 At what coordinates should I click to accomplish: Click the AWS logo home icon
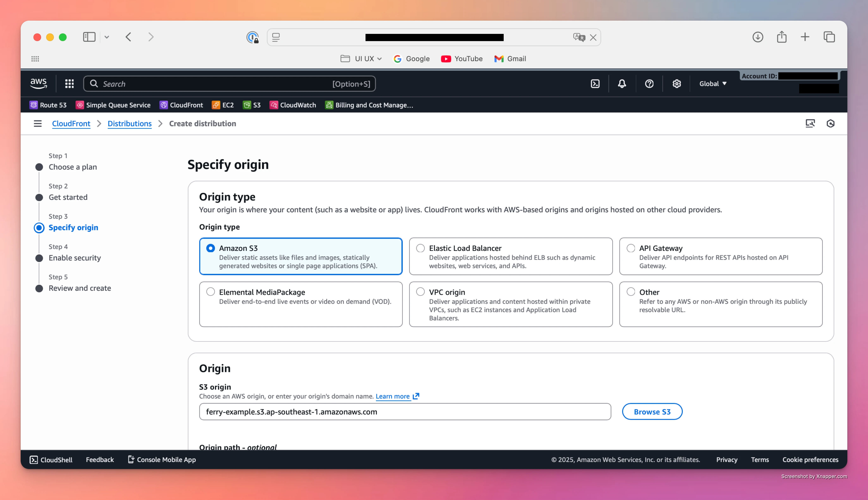tap(38, 83)
